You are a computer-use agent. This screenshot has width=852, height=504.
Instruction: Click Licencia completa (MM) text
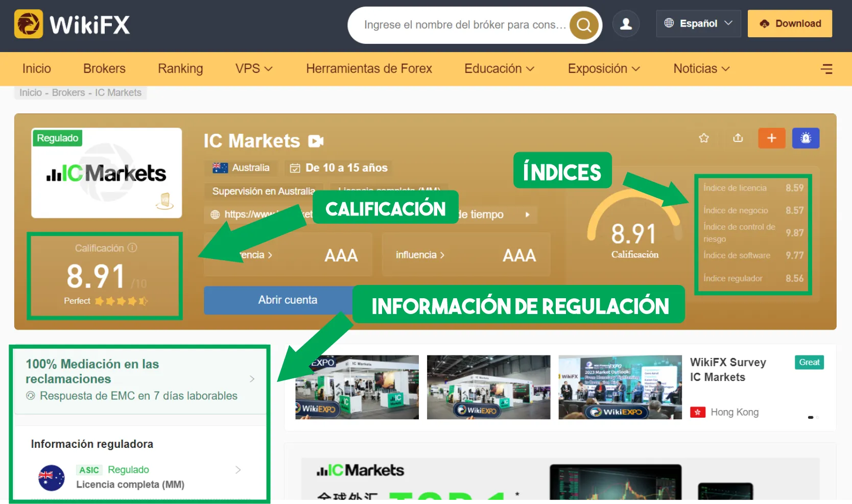click(130, 484)
